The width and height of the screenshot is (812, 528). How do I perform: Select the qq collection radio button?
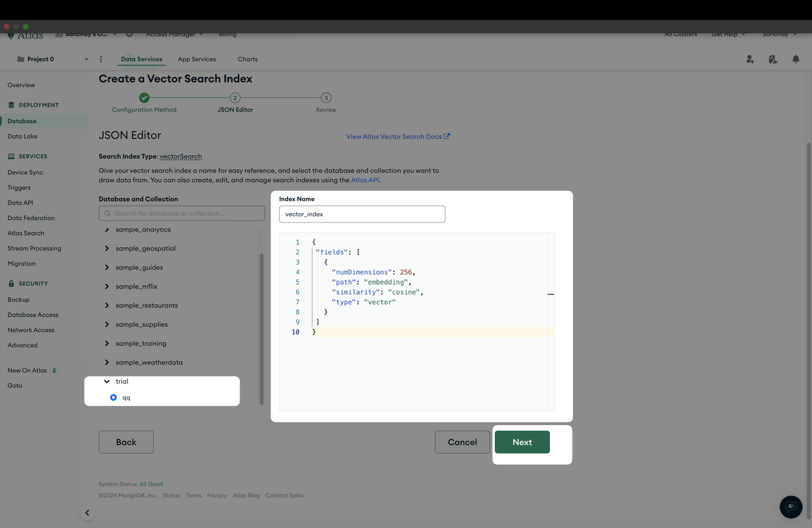[114, 397]
